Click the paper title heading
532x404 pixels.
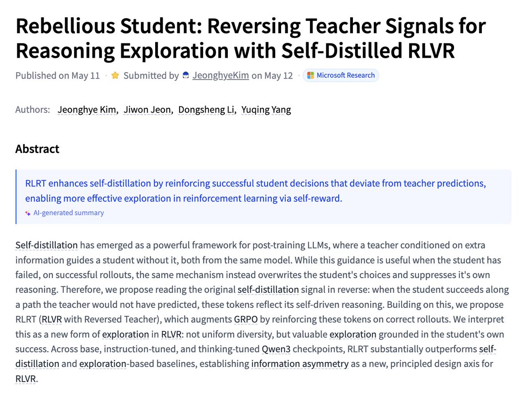[250, 39]
